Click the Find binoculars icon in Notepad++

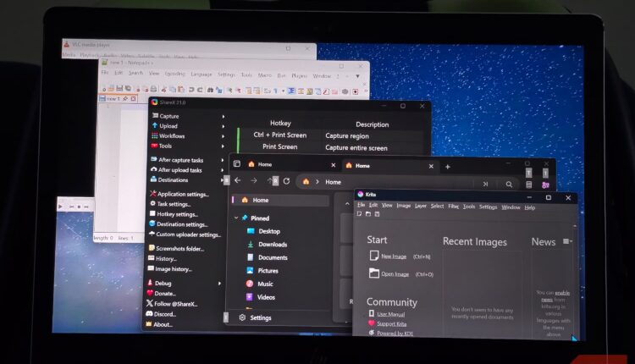(x=210, y=90)
